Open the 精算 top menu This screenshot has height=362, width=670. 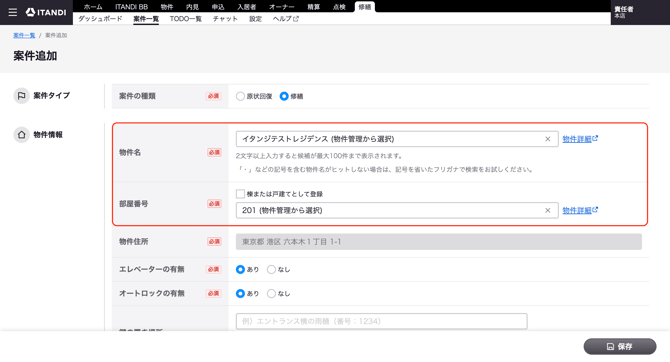(314, 7)
